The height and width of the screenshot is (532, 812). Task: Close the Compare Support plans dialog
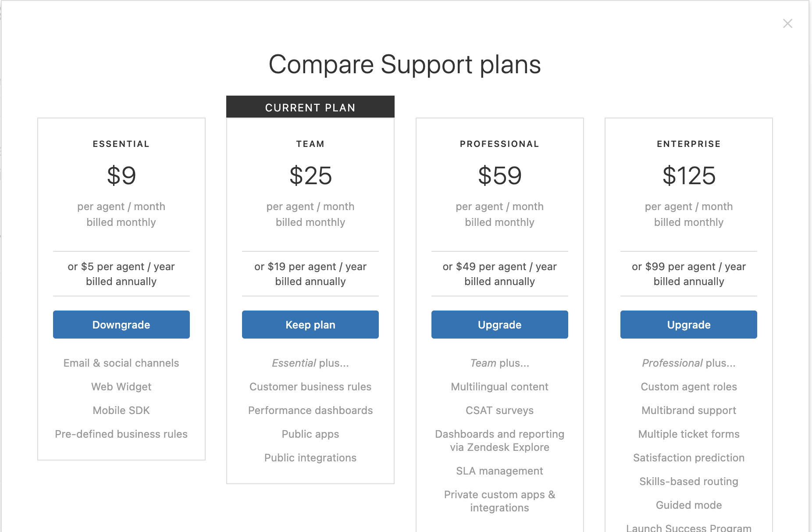pyautogui.click(x=787, y=24)
